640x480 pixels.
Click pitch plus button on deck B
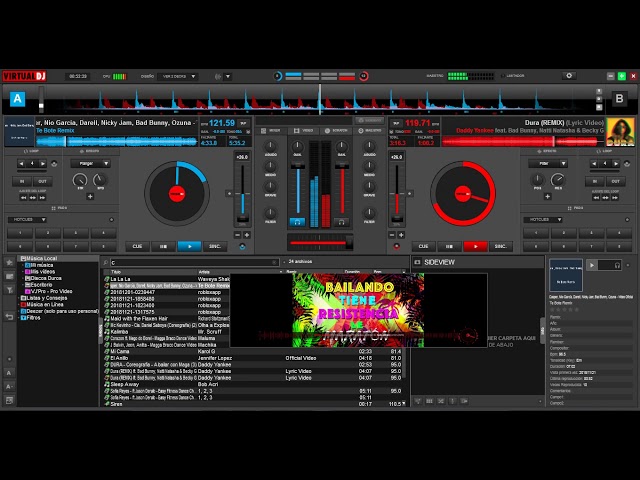[x=401, y=235]
